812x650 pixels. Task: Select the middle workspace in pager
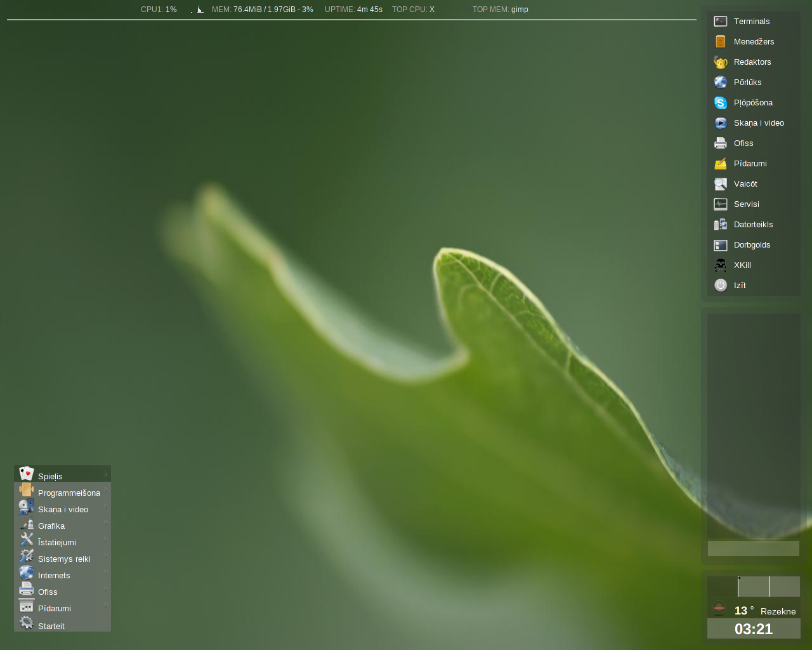coord(754,587)
